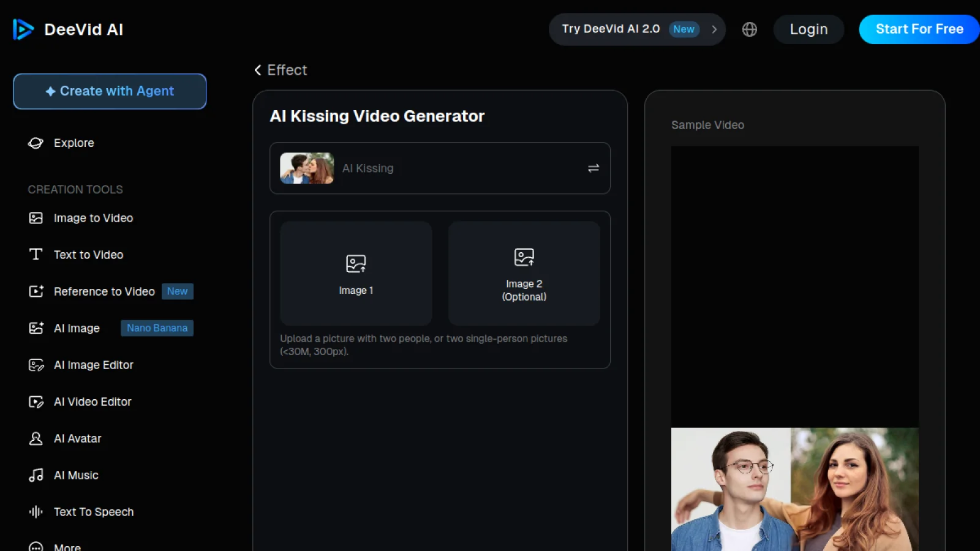This screenshot has height=551, width=980.
Task: Open the DeeVid AI home text link
Action: click(x=83, y=29)
